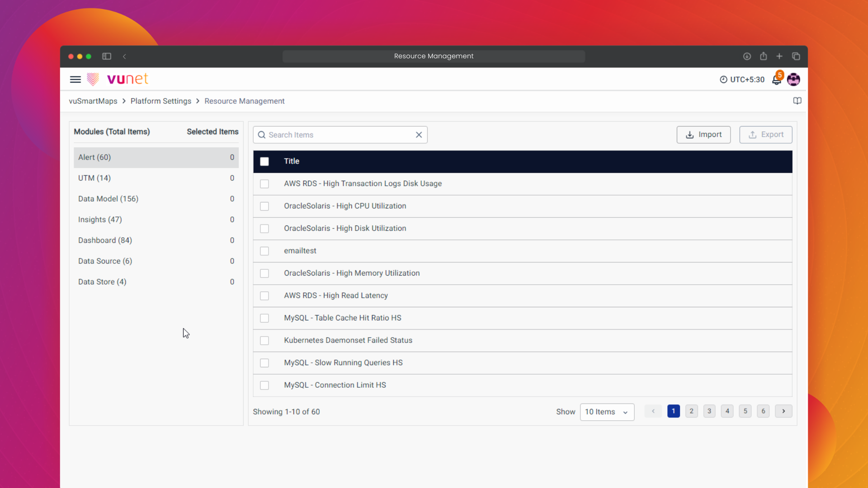
Task: Click the browser share icon
Action: point(763,56)
